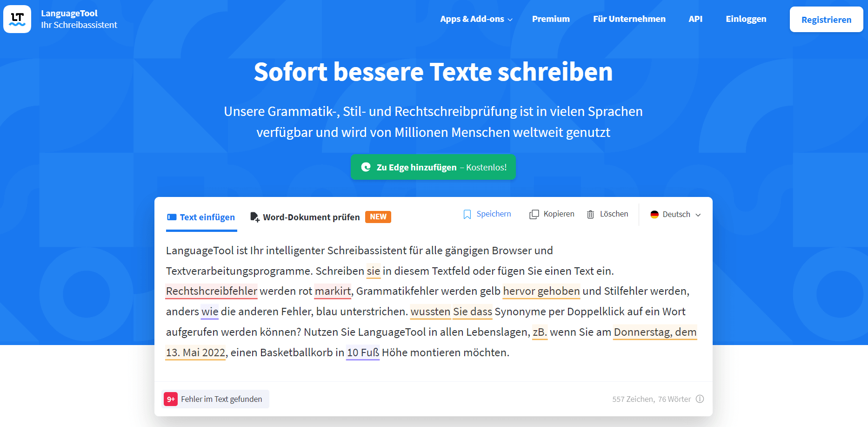The height and width of the screenshot is (427, 868).
Task: Click the underlined word wussten
Action: point(430,312)
